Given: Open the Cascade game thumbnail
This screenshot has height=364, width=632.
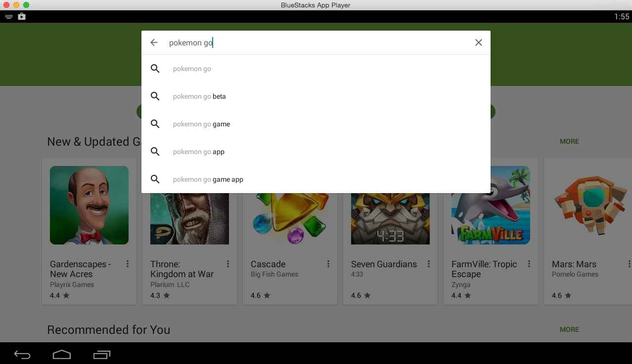Looking at the screenshot, I should click(x=290, y=219).
